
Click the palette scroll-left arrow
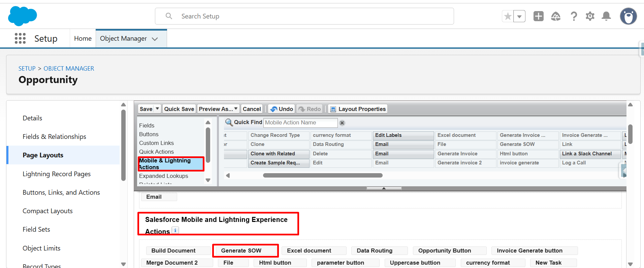coord(228,176)
